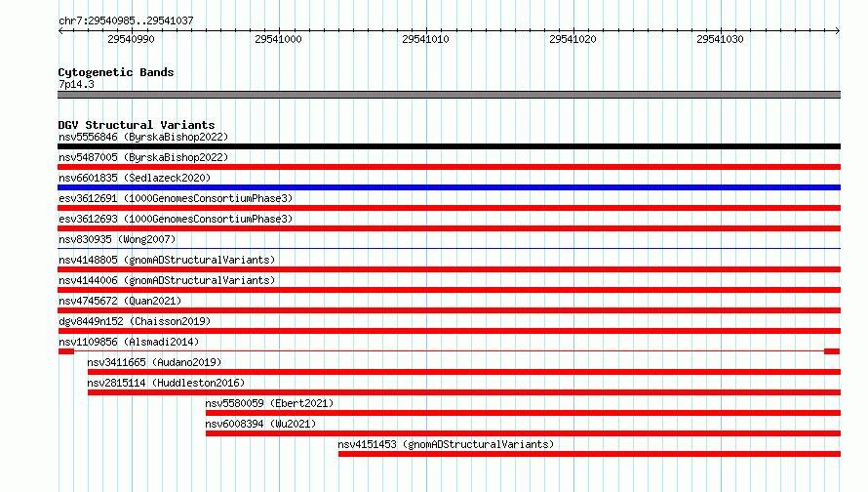Open nsv4144006 (gnomADStructuralVariants) label
868x492 pixels.
pos(167,280)
